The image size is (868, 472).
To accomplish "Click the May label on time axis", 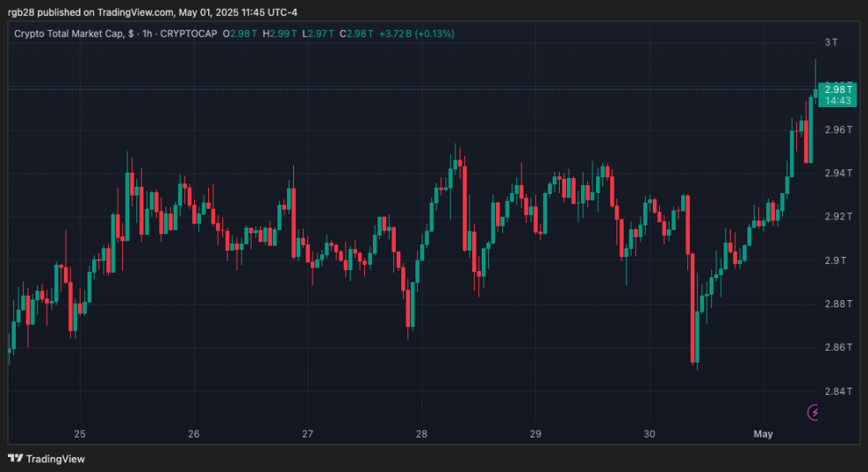I will (x=763, y=434).
